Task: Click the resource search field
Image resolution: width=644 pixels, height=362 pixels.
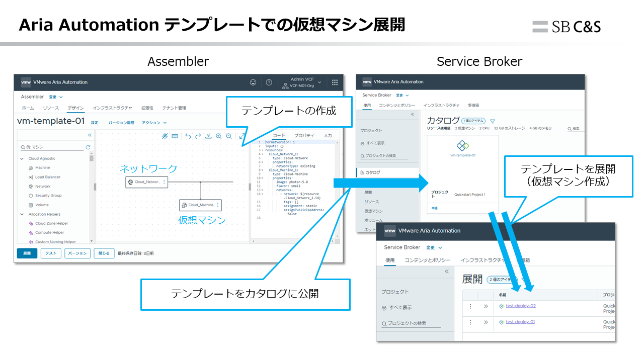Action: tap(54, 147)
